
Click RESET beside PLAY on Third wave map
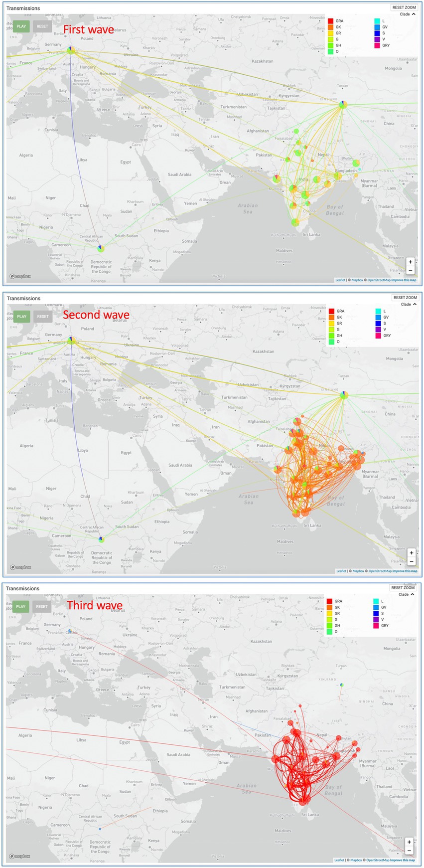[42, 607]
